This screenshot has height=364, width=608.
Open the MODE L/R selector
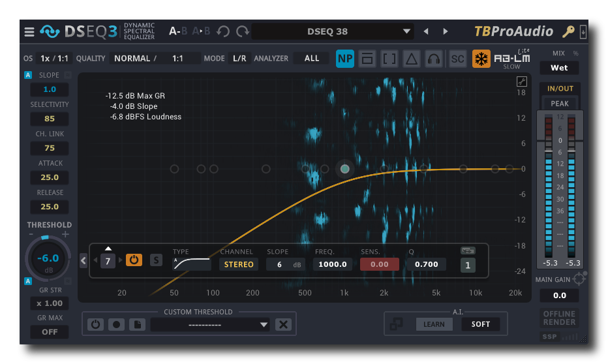tap(239, 59)
